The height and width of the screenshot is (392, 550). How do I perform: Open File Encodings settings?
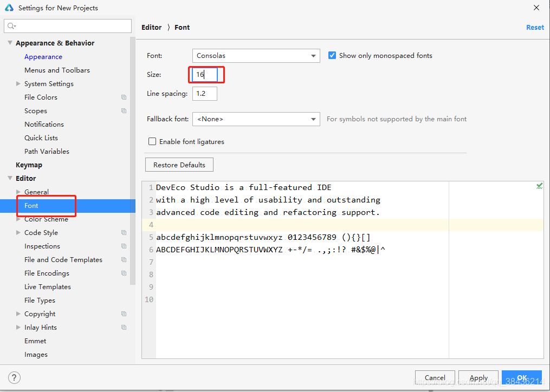pos(47,273)
